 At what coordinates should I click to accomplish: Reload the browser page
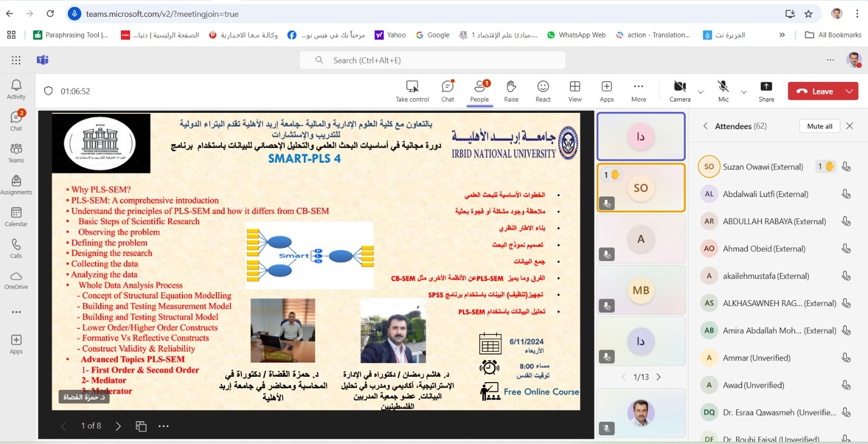coord(50,14)
